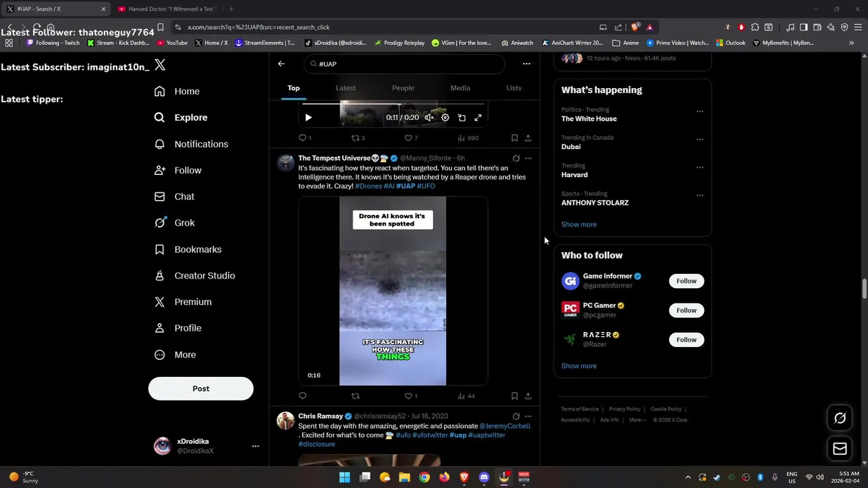Viewport: 868px width, 488px height.
Task: Open search options three-dot menu
Action: point(526,64)
